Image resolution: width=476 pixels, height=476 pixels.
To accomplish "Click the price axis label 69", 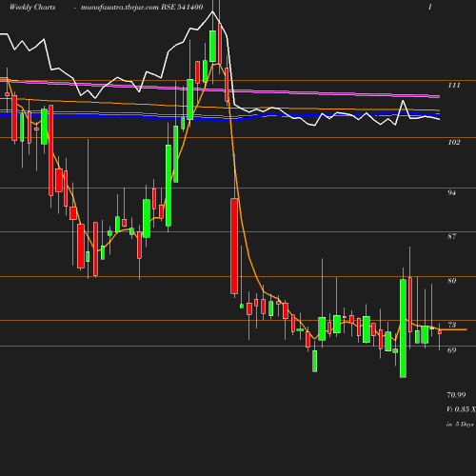I will click(x=452, y=350).
